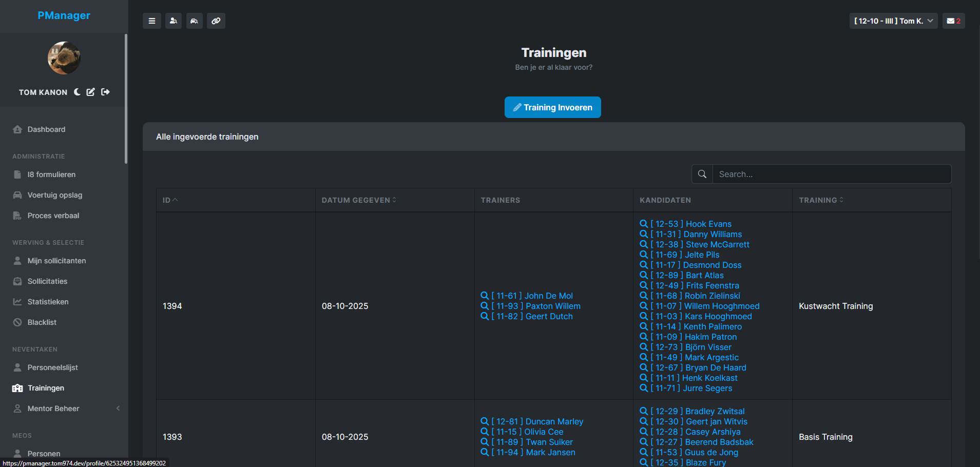Image resolution: width=980 pixels, height=467 pixels.
Task: Go to Personeelslijst in the sidebar
Action: (52, 367)
